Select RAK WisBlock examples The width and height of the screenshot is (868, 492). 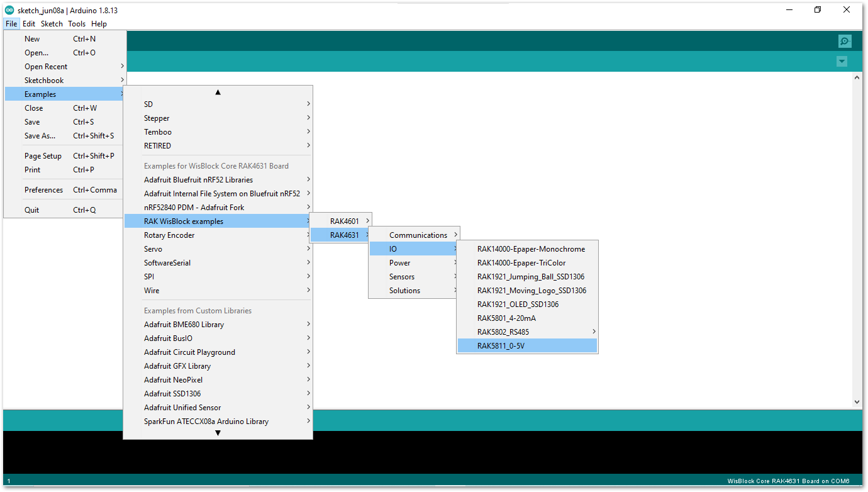point(218,221)
